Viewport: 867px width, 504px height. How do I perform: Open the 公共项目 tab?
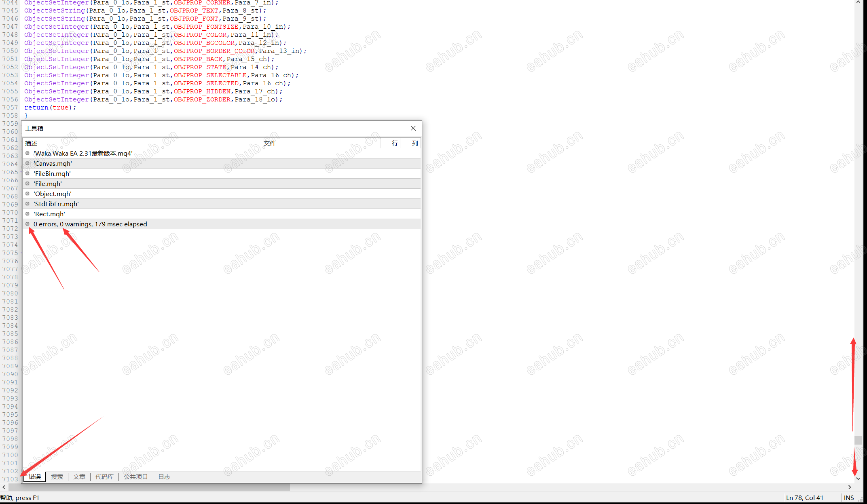tap(135, 477)
